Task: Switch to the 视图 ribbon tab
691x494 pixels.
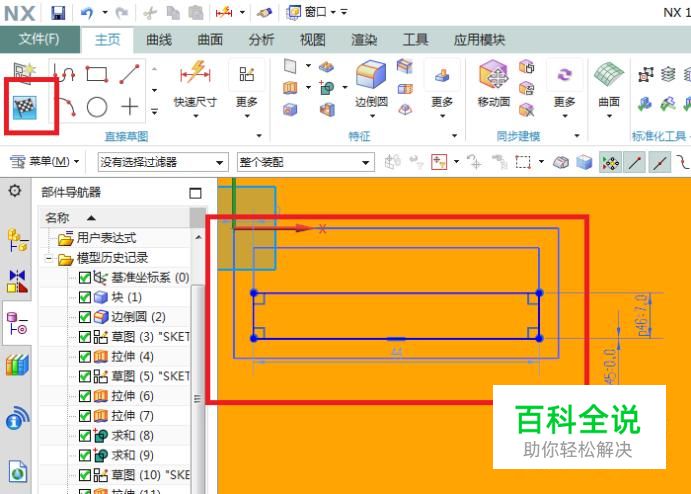Action: pos(312,40)
